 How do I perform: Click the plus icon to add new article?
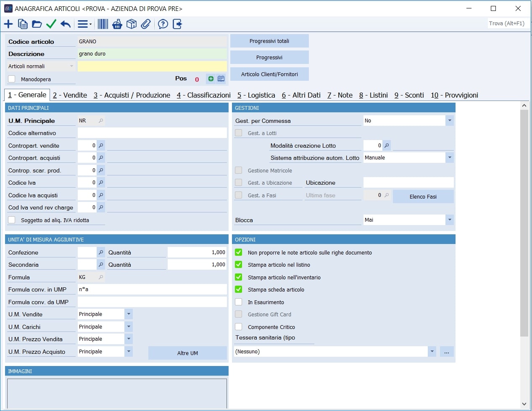[x=8, y=24]
